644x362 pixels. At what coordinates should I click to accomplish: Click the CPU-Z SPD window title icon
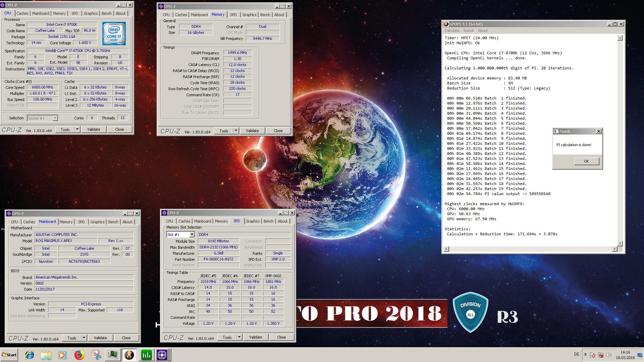point(164,213)
